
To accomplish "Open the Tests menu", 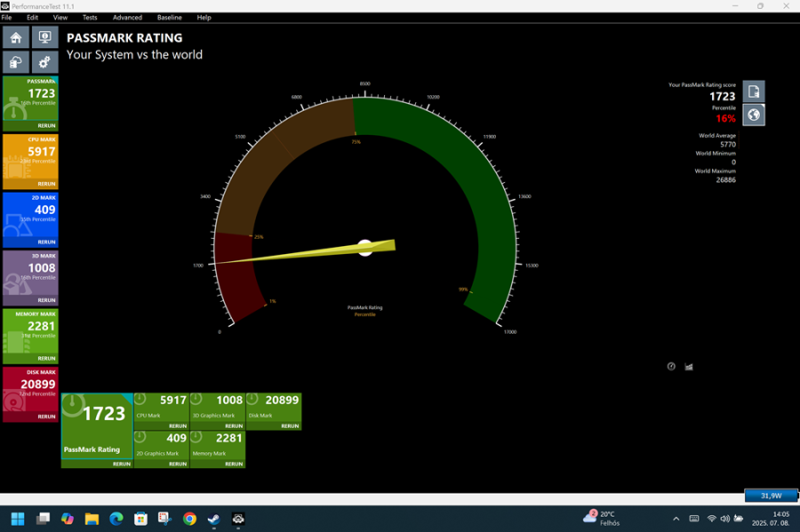I will click(90, 18).
